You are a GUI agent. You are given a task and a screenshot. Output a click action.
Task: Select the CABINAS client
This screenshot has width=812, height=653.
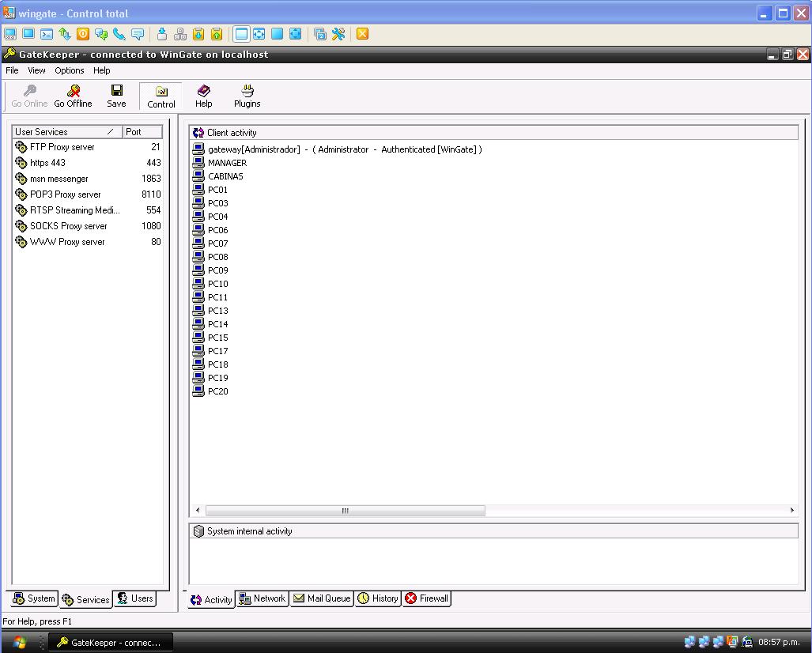[217, 176]
